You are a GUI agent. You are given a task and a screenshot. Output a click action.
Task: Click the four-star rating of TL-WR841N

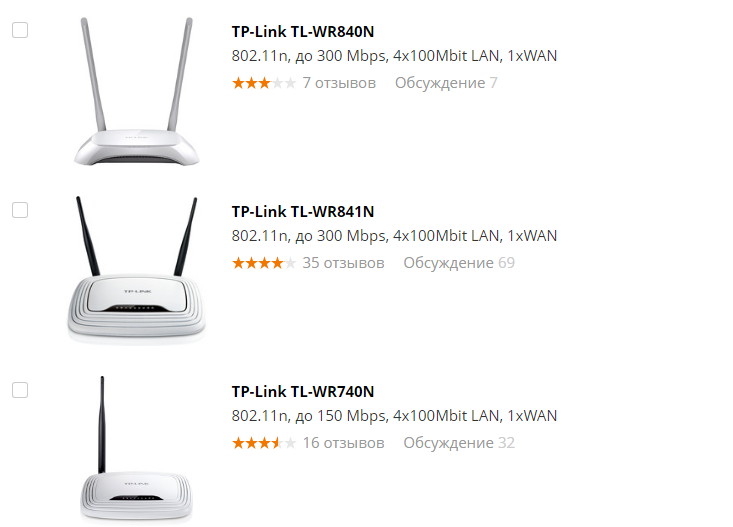pos(264,263)
